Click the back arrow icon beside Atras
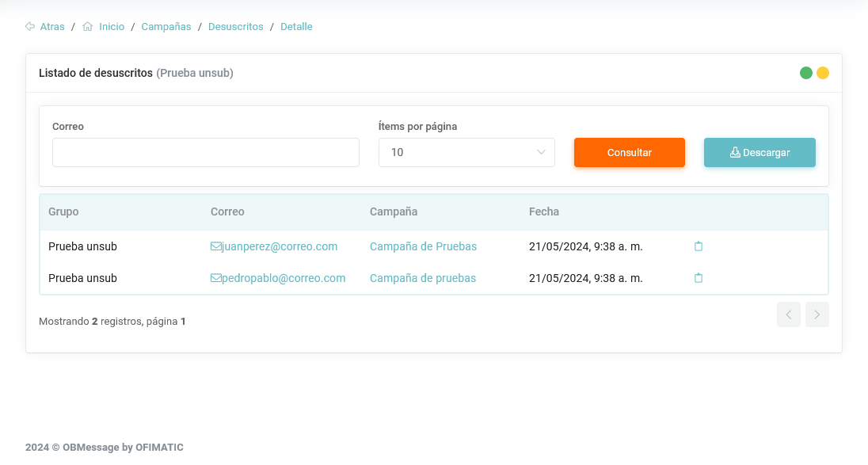868x465 pixels. pos(30,26)
